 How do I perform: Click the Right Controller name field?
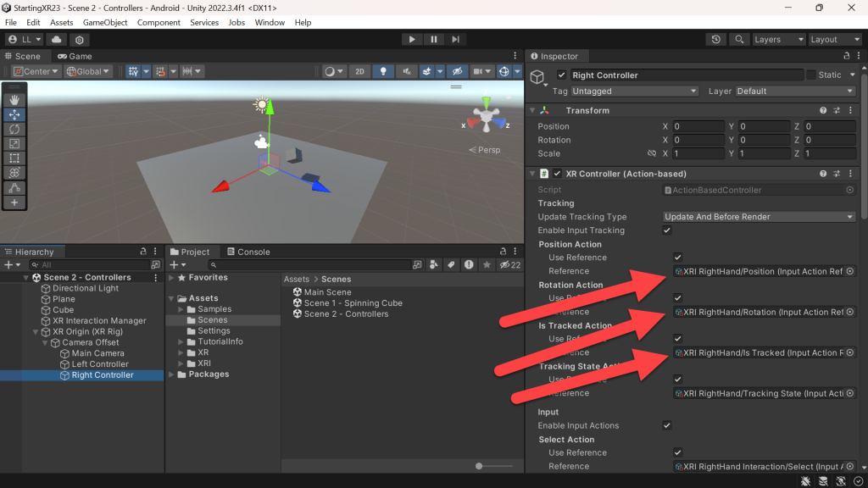tap(687, 75)
